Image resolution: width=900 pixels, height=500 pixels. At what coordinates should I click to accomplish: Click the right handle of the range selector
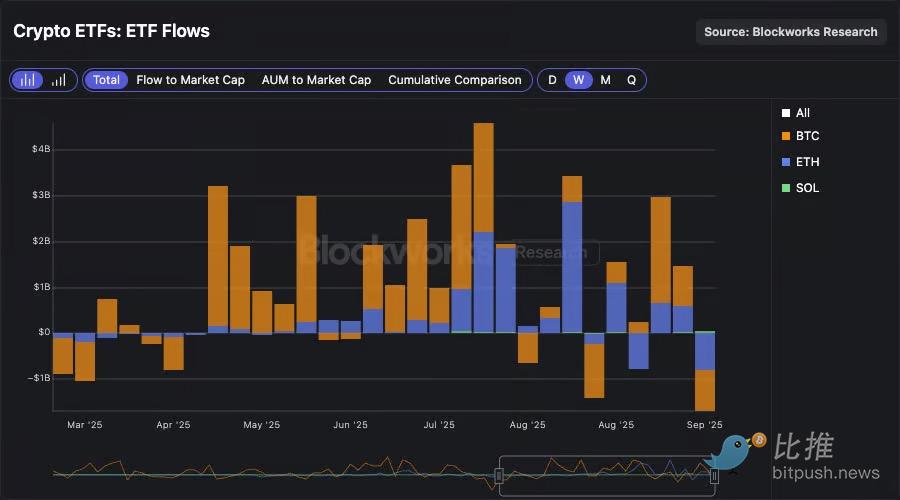coord(714,476)
